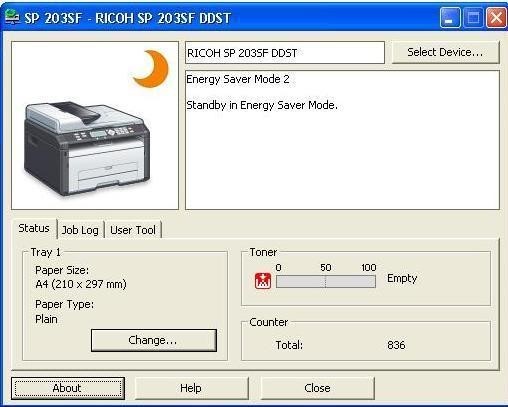Click the Help button

191,388
